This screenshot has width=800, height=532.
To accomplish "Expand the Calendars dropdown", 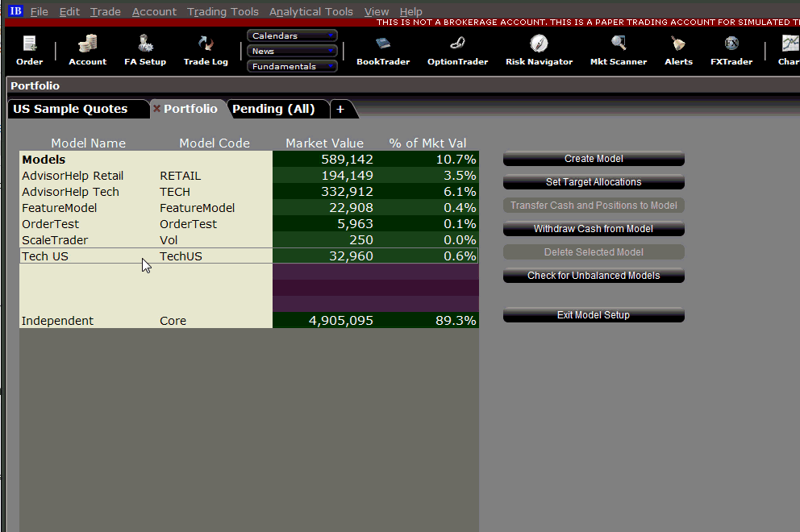I will pos(292,35).
